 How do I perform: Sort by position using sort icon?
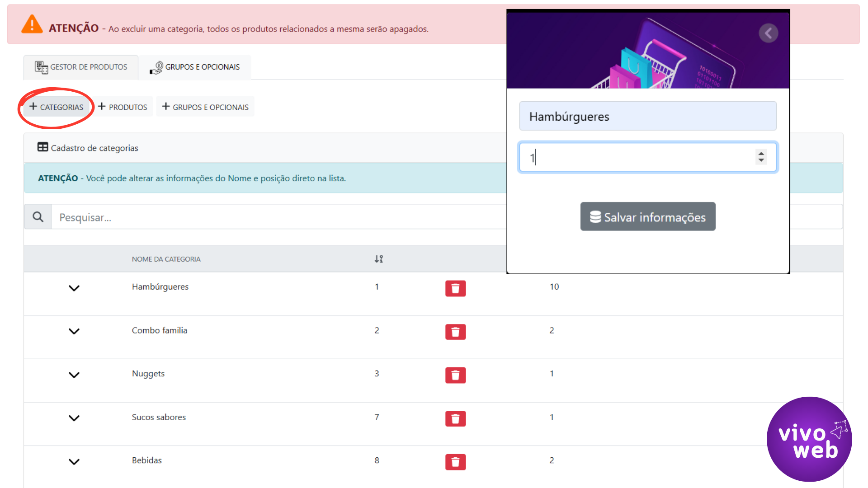click(379, 259)
